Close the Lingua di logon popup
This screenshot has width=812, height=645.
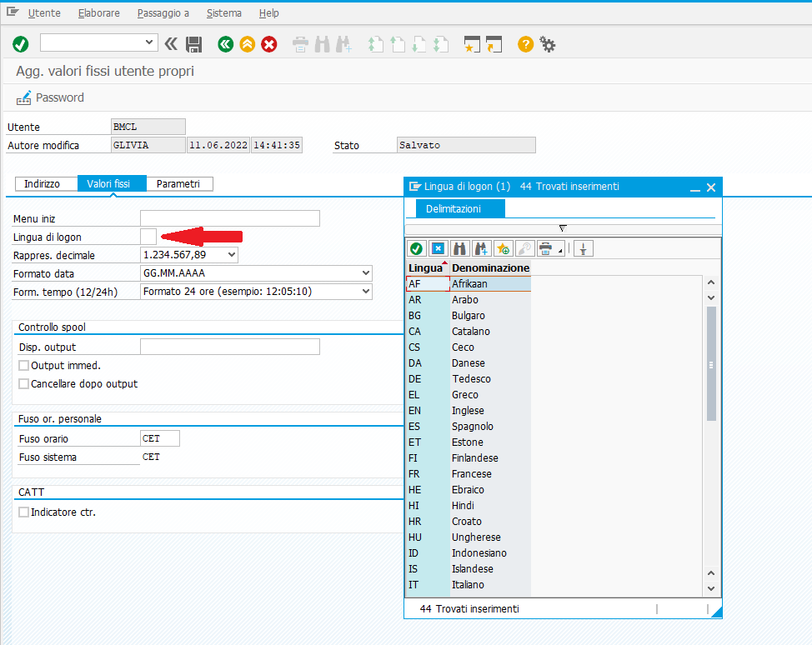711,187
